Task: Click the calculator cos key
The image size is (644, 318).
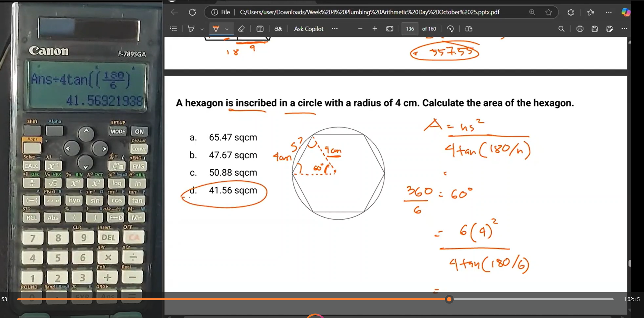Action: coord(117,200)
